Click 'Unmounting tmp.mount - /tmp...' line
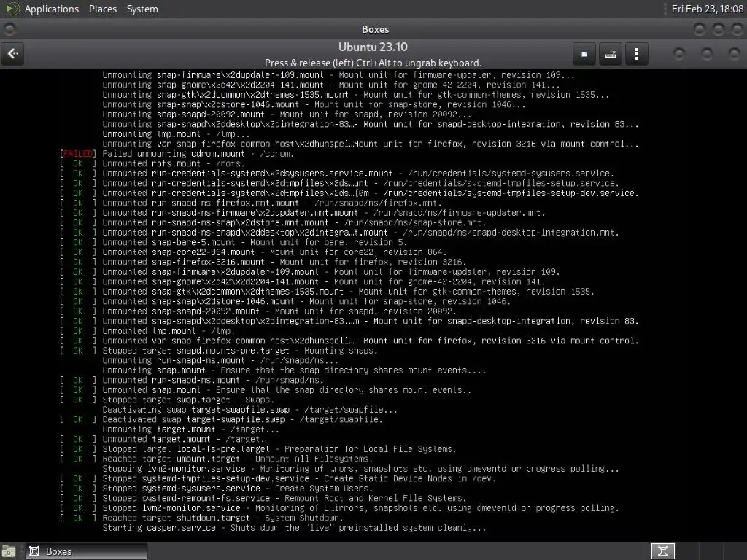Screen dimensions: 747x560 point(176,134)
